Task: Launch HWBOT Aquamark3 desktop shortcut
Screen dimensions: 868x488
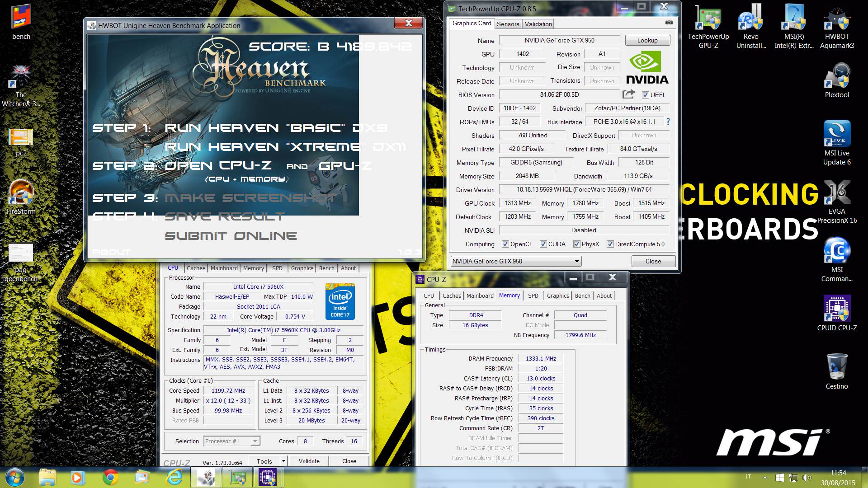Action: (837, 26)
